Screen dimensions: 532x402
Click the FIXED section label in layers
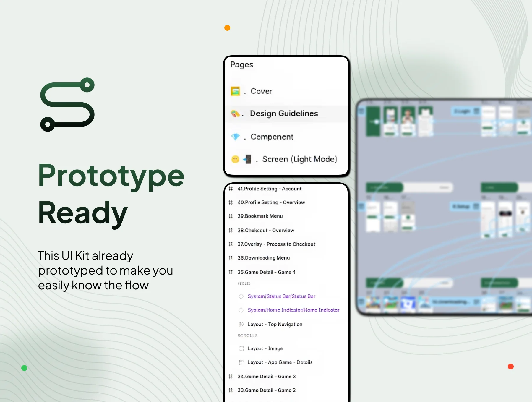(244, 283)
